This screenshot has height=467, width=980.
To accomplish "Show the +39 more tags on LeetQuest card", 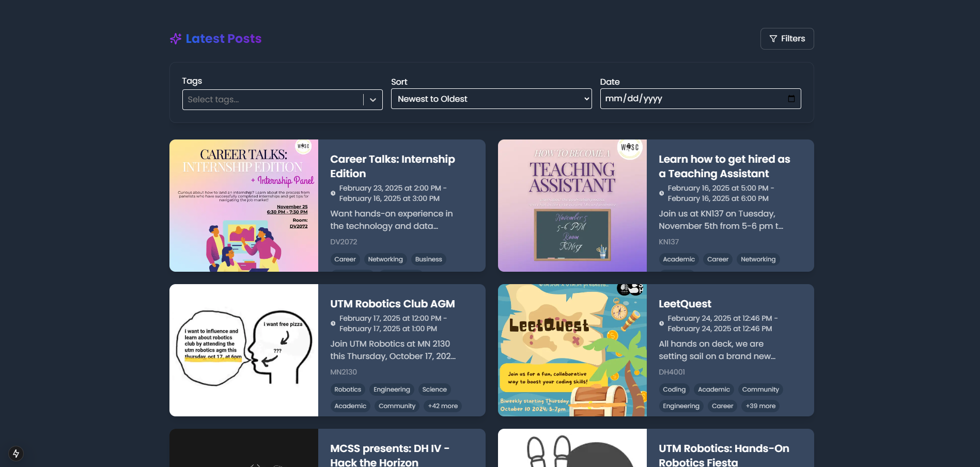I will click(760, 406).
